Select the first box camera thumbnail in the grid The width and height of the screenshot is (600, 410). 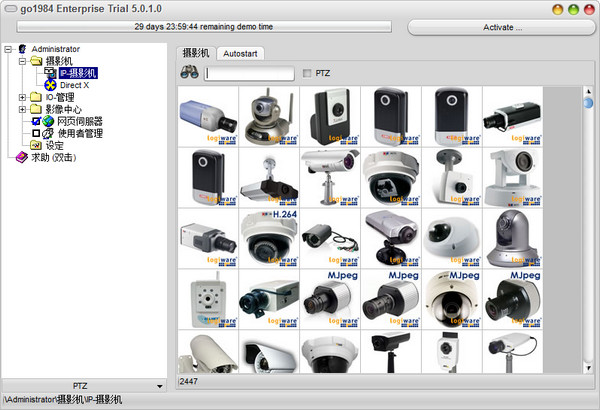click(208, 117)
